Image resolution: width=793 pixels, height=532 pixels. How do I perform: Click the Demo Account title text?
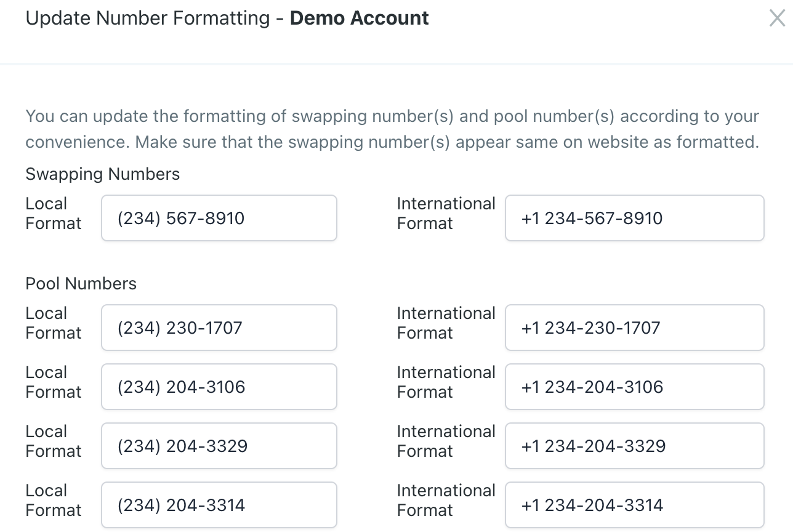coord(359,18)
